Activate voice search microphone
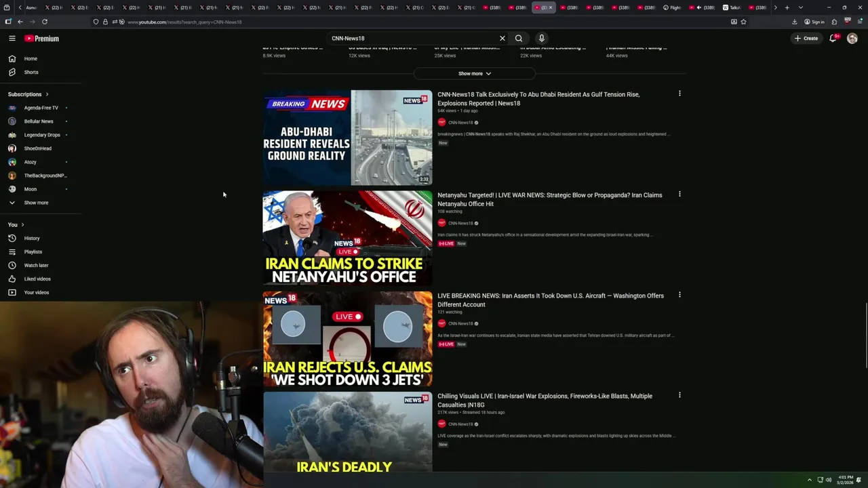This screenshot has width=868, height=488. 541,39
